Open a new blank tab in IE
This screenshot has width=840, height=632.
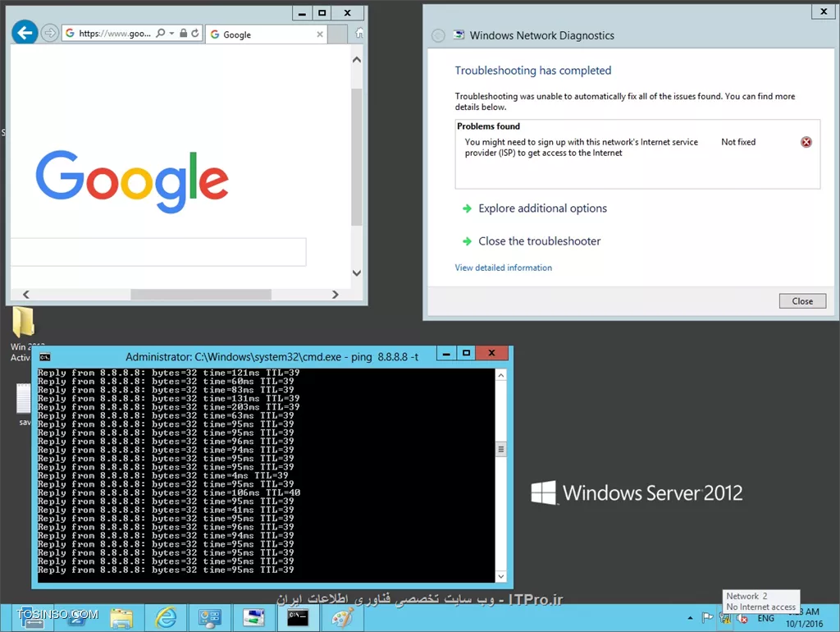[337, 34]
